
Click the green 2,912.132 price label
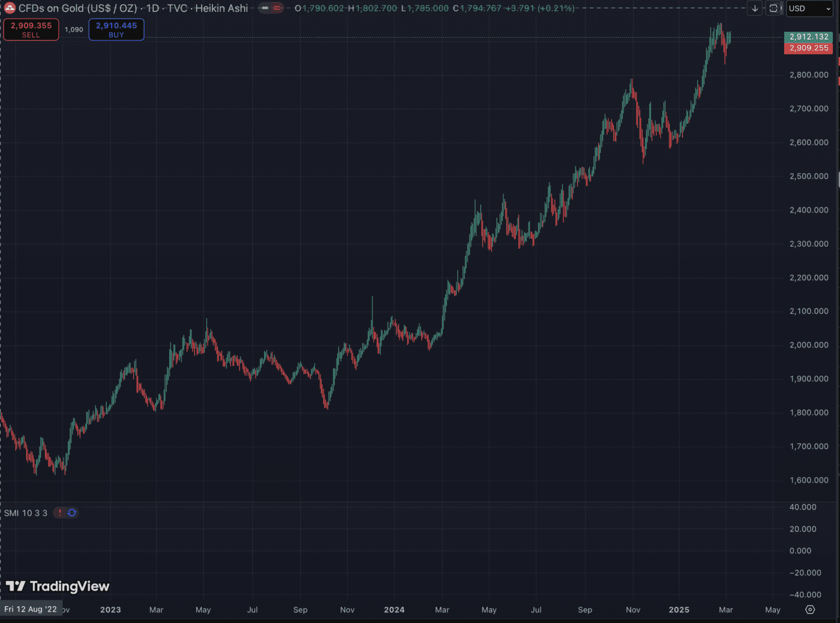click(x=808, y=37)
